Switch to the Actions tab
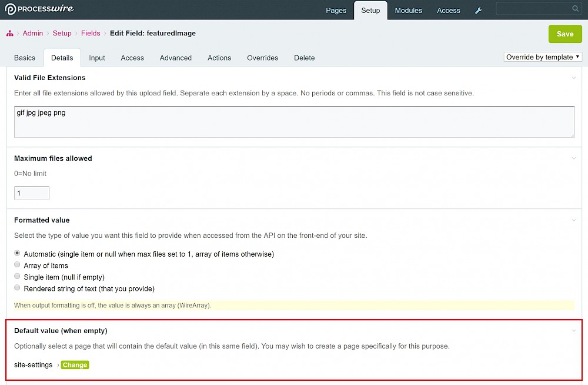Viewport: 588px width, 385px height. click(x=219, y=58)
